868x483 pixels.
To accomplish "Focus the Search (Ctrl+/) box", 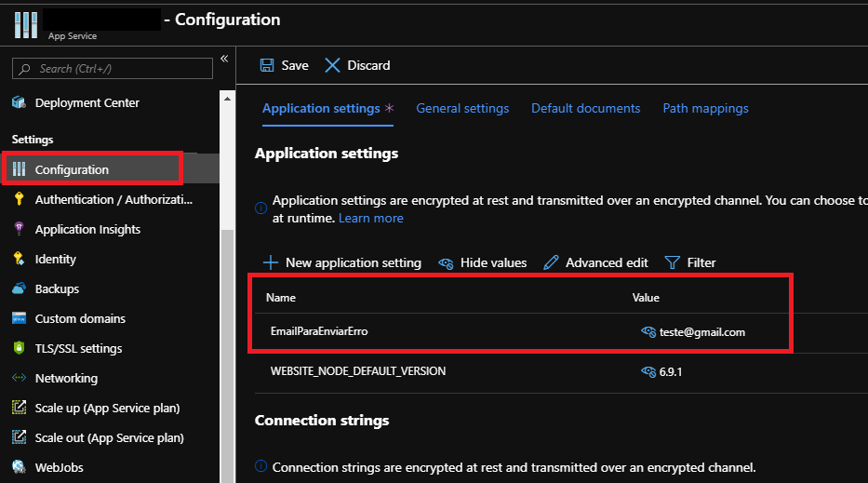I will tap(112, 69).
